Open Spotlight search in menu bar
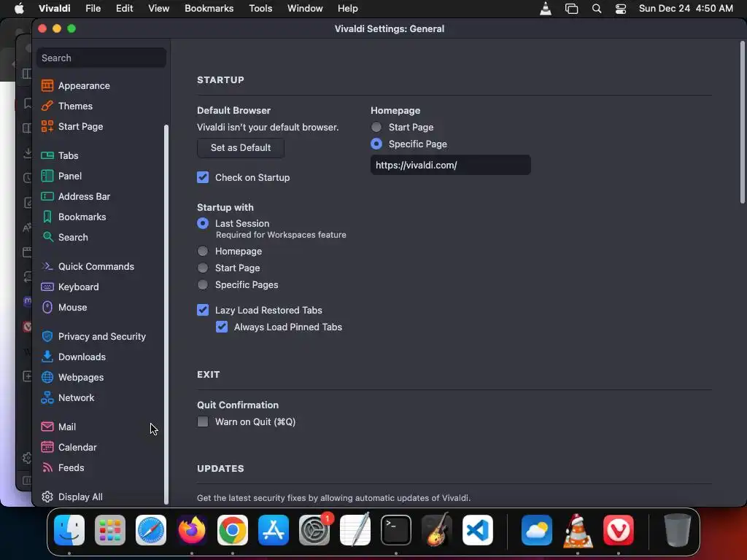The width and height of the screenshot is (747, 560). coord(597,9)
